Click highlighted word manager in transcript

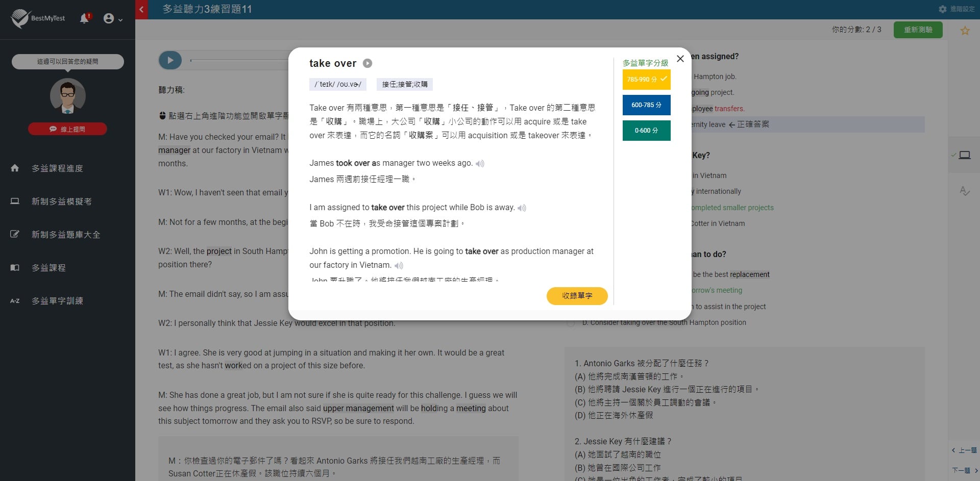coord(174,150)
